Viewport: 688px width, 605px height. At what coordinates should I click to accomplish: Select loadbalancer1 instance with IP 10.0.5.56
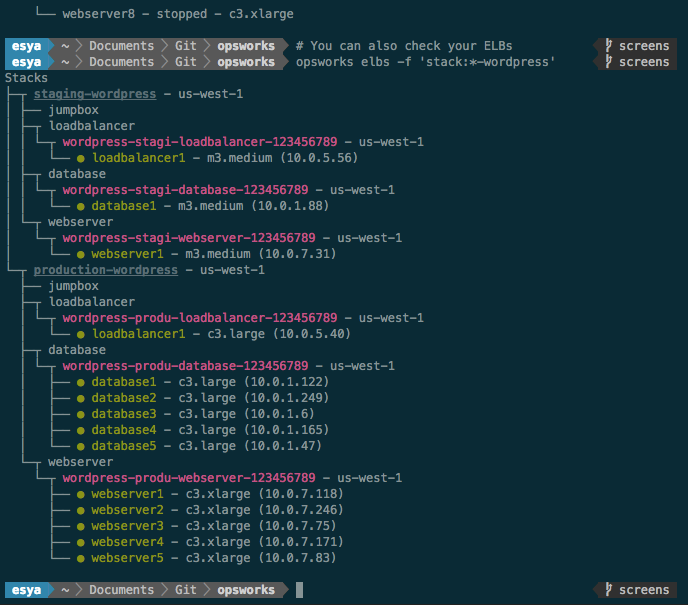point(139,158)
